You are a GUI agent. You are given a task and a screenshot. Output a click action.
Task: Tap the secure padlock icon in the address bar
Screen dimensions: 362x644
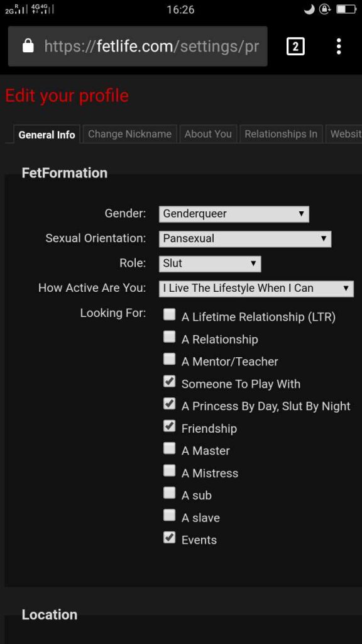(28, 46)
